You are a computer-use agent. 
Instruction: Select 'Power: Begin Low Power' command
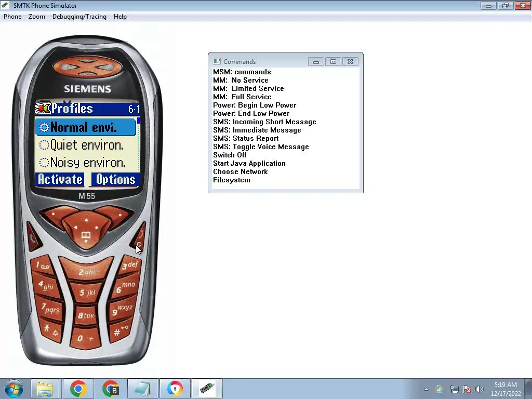(255, 105)
